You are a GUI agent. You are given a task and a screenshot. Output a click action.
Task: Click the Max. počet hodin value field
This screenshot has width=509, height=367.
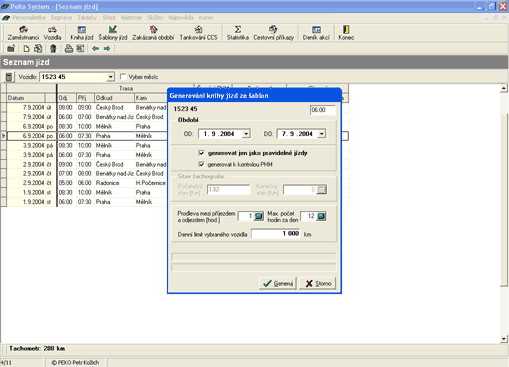[308, 216]
